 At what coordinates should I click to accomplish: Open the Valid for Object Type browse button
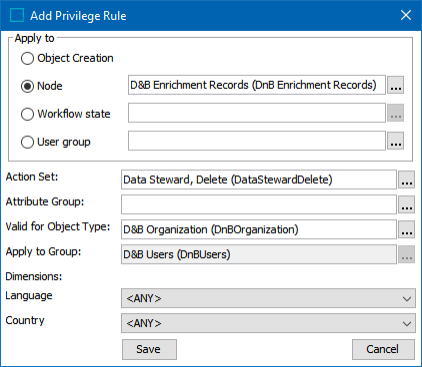point(406,230)
